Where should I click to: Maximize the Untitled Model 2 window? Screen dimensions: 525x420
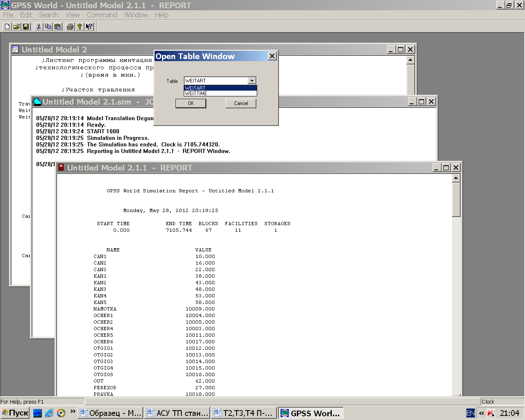coord(401,49)
